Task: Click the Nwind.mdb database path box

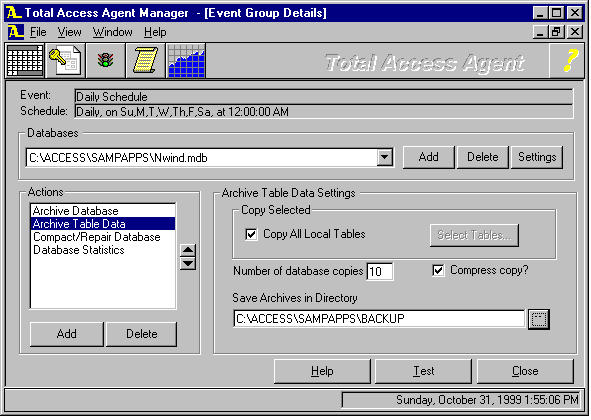Action: coord(202,158)
